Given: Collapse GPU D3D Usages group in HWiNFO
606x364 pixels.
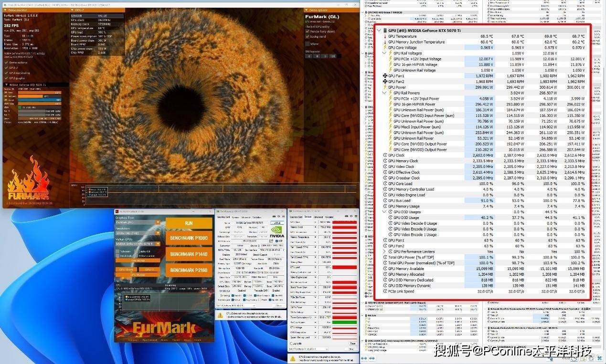Looking at the screenshot, I should point(385,212).
